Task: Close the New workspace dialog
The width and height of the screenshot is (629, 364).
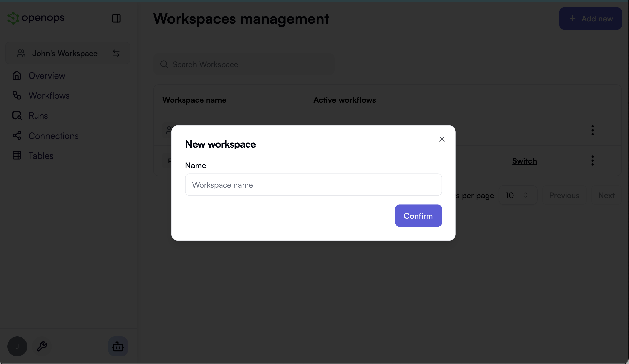Action: click(442, 139)
